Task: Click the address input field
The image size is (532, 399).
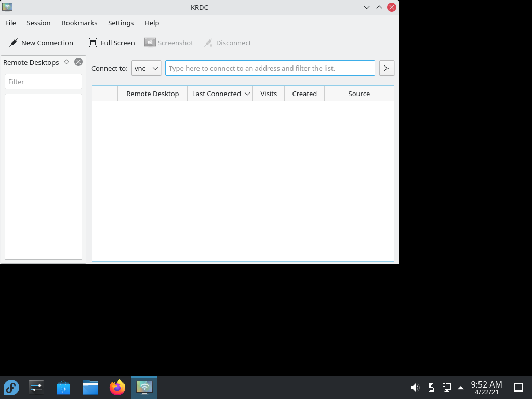Action: [270, 68]
